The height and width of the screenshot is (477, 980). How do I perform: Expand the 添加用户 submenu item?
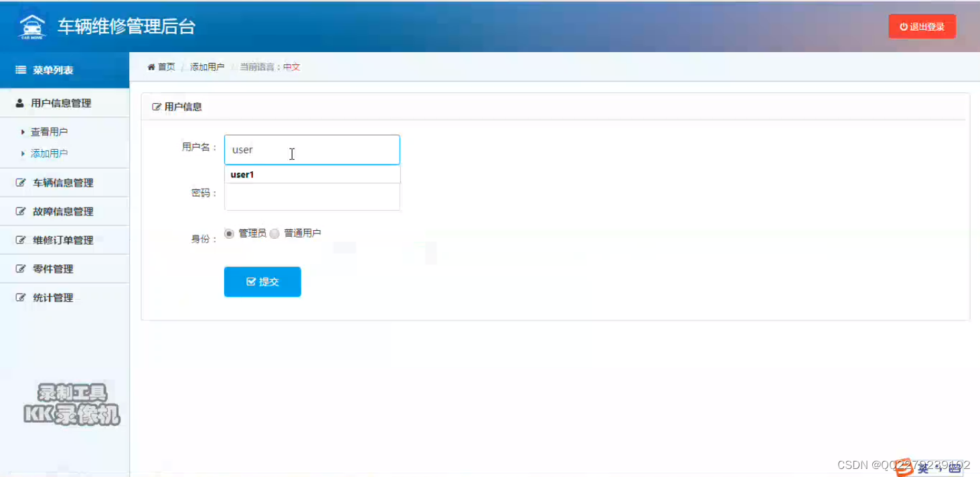click(x=48, y=153)
